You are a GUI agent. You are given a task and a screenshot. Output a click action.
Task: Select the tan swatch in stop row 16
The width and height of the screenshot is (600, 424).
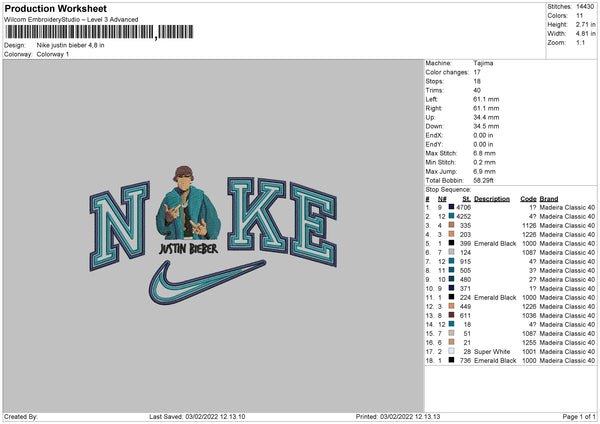pos(451,342)
